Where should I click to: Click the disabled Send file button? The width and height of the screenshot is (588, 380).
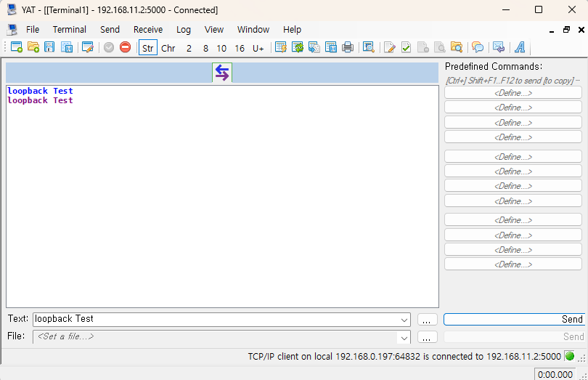pos(514,336)
